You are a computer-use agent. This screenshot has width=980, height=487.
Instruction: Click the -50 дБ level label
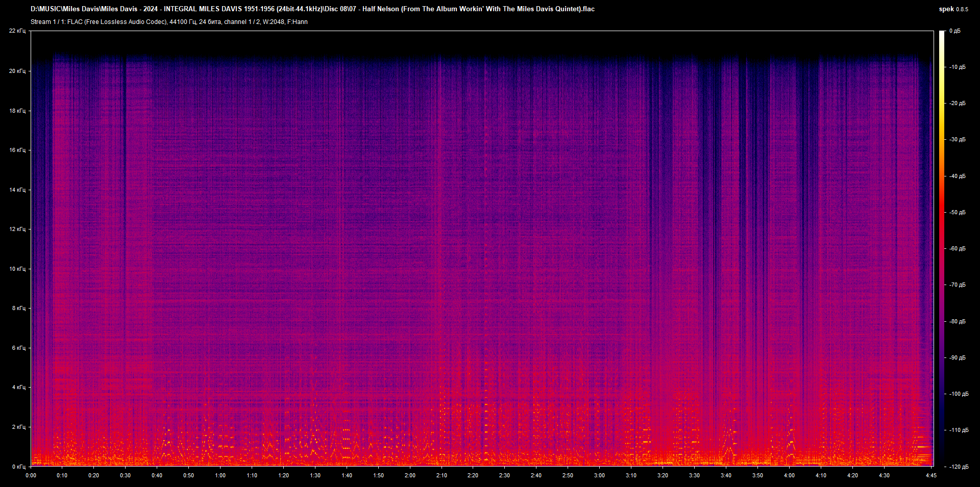point(957,212)
